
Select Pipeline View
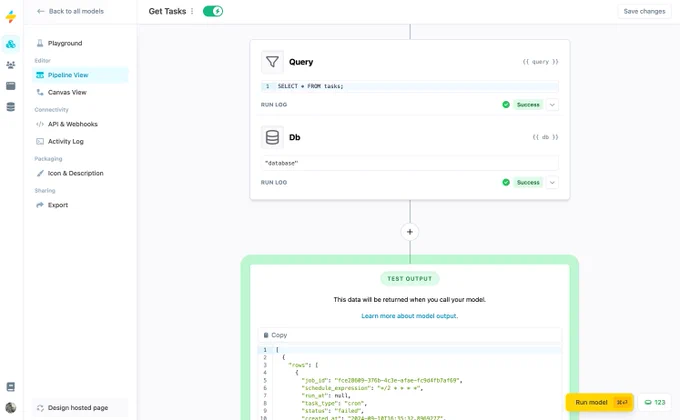click(80, 75)
